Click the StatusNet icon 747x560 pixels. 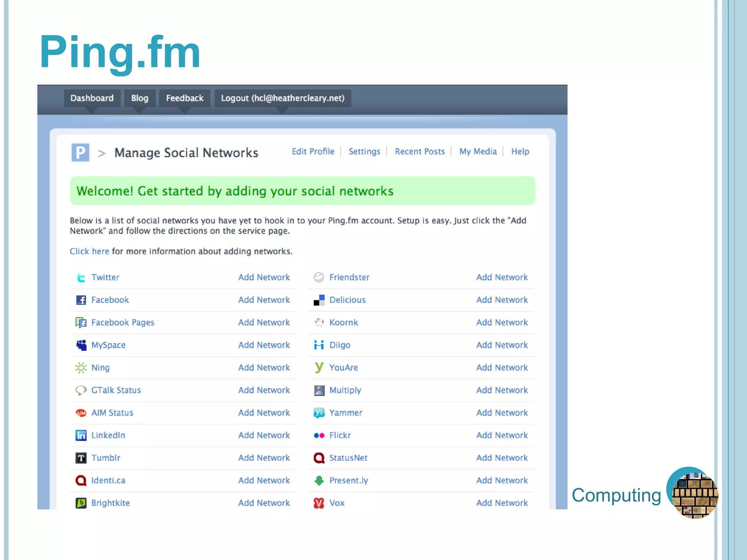tap(319, 458)
